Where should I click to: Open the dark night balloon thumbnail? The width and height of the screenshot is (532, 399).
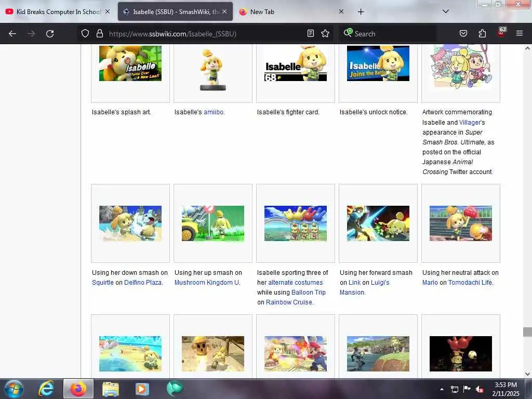coord(461,353)
